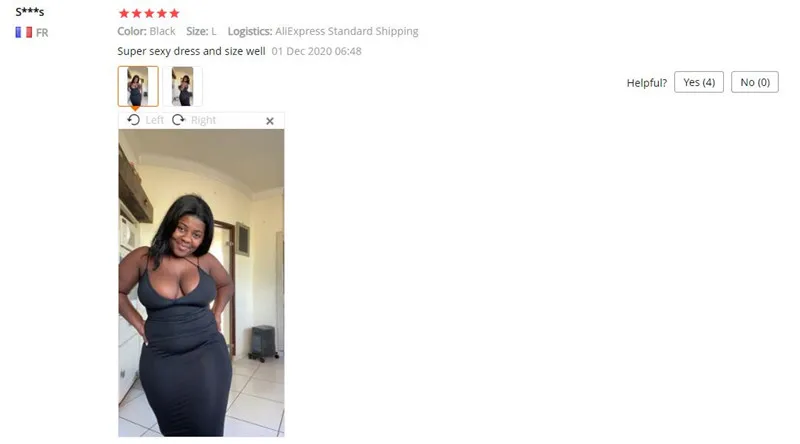Click the French flag icon
The height and width of the screenshot is (444, 800).
tap(23, 33)
